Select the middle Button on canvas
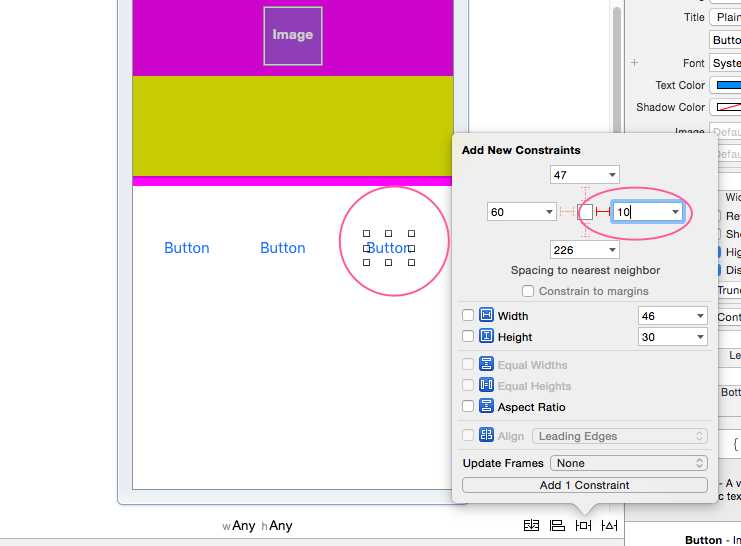741x546 pixels. pyautogui.click(x=283, y=248)
